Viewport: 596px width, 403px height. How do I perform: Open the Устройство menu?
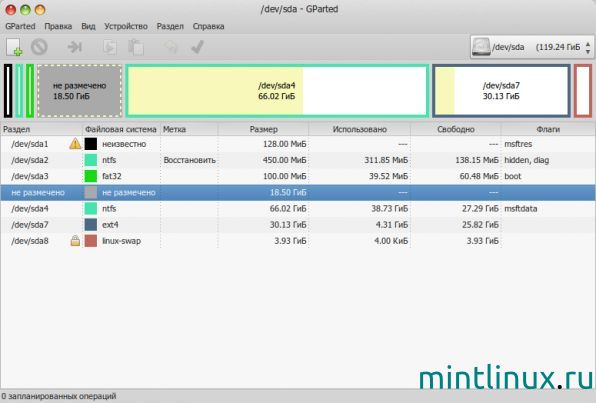click(x=126, y=26)
